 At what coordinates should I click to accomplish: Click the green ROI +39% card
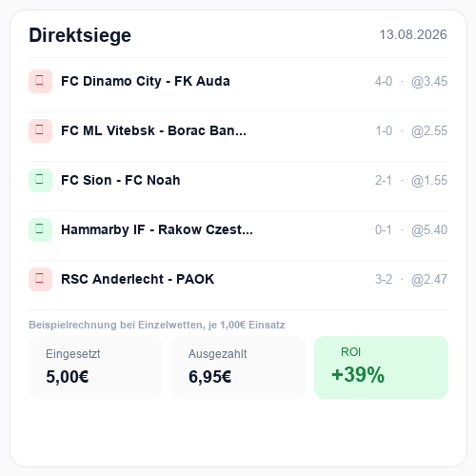pyautogui.click(x=381, y=367)
